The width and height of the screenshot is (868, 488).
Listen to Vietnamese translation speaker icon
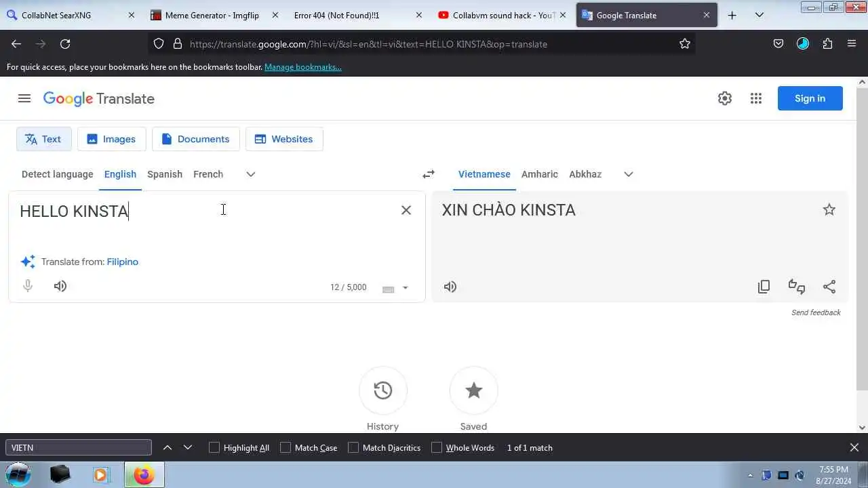[450, 287]
